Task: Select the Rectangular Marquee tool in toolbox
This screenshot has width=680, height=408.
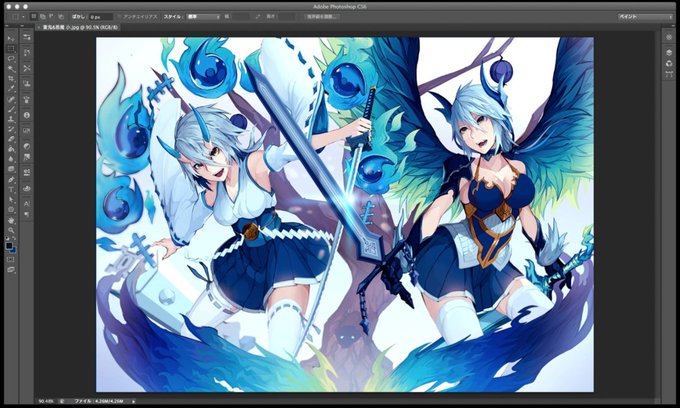Action: (11, 49)
